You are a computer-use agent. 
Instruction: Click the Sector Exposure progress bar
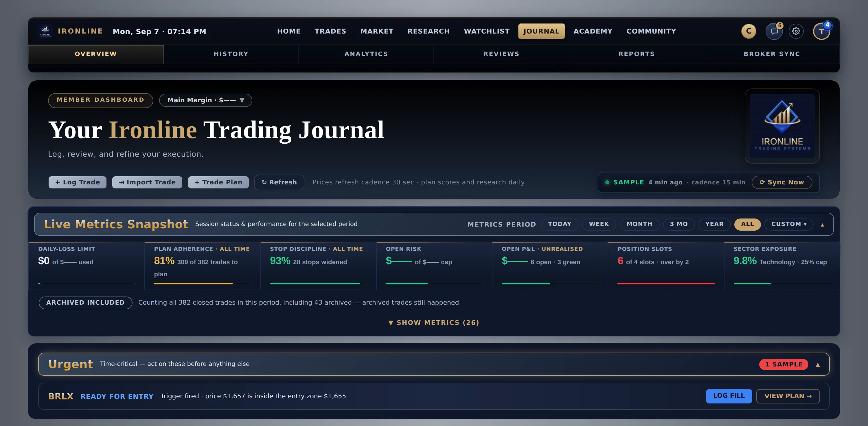click(782, 284)
